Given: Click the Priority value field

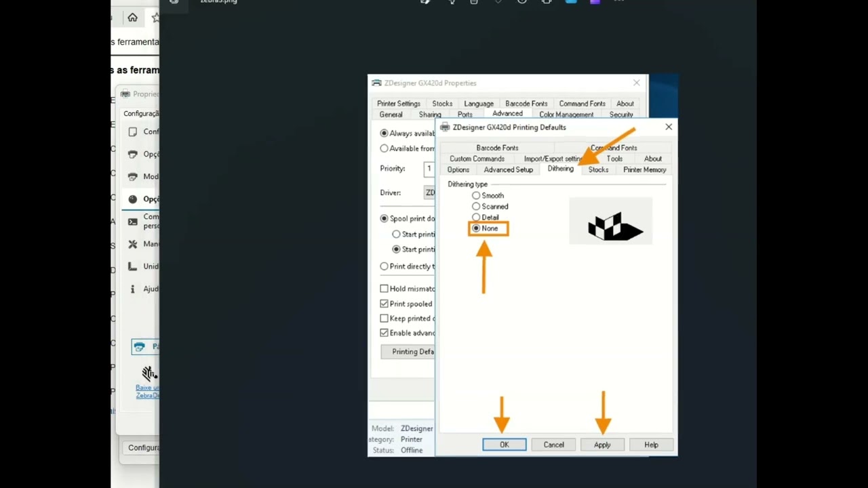Looking at the screenshot, I should (429, 169).
